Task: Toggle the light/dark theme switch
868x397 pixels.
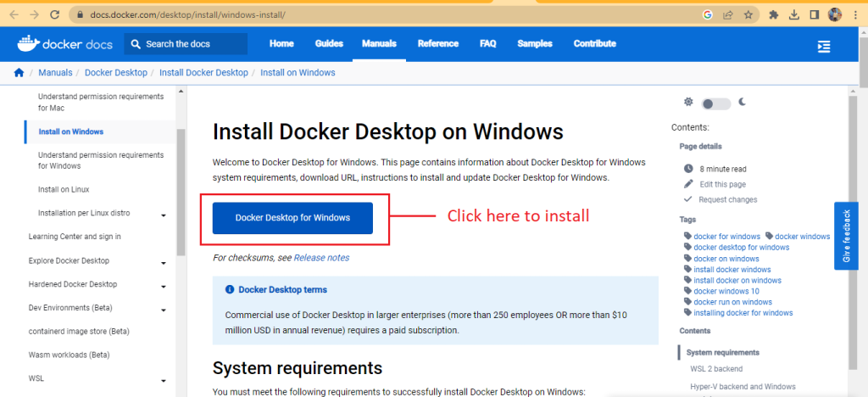Action: [x=715, y=103]
